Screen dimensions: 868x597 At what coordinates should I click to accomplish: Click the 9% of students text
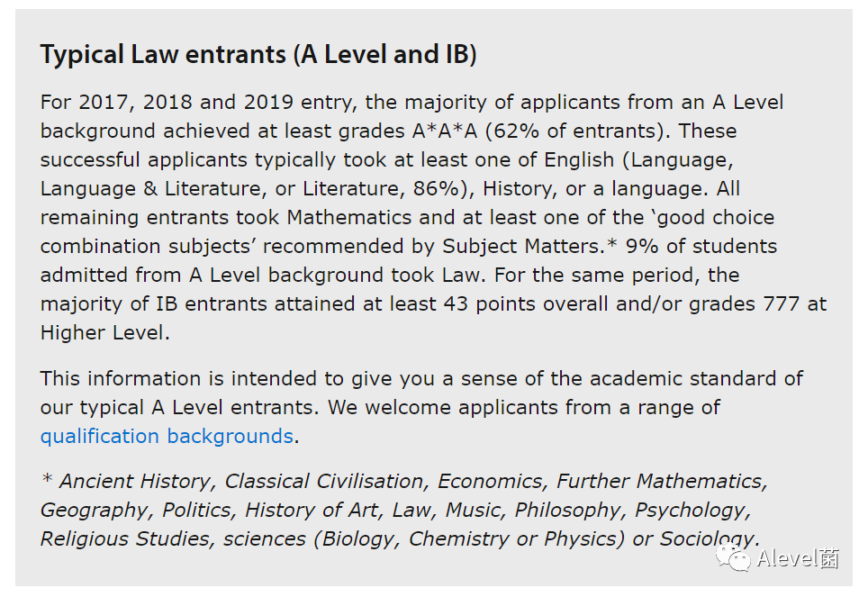coord(701,247)
